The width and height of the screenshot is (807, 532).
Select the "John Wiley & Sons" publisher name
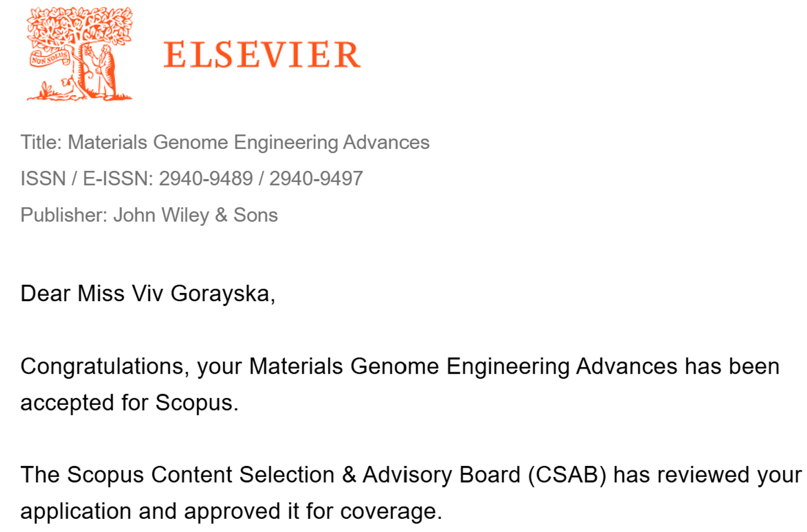tap(195, 215)
